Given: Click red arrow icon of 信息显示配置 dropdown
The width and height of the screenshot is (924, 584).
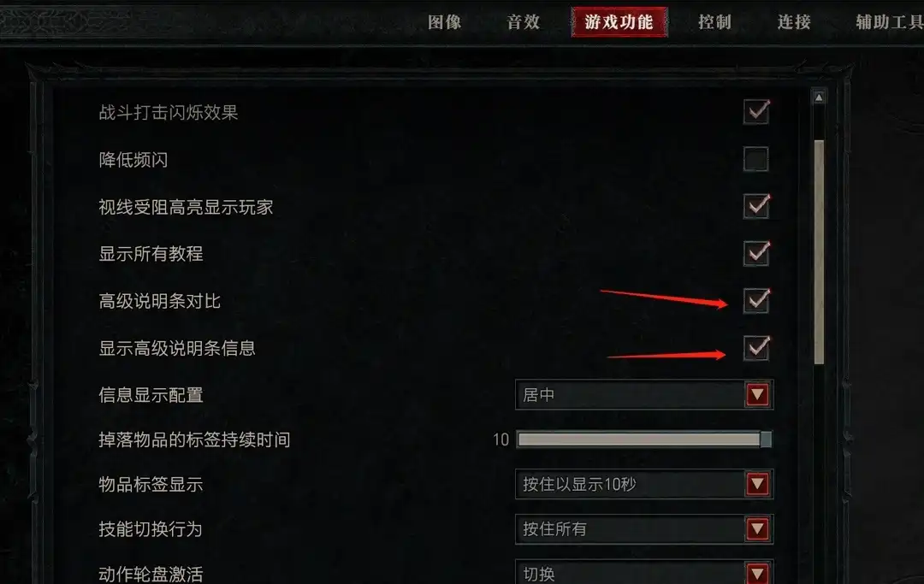Looking at the screenshot, I should (x=757, y=394).
